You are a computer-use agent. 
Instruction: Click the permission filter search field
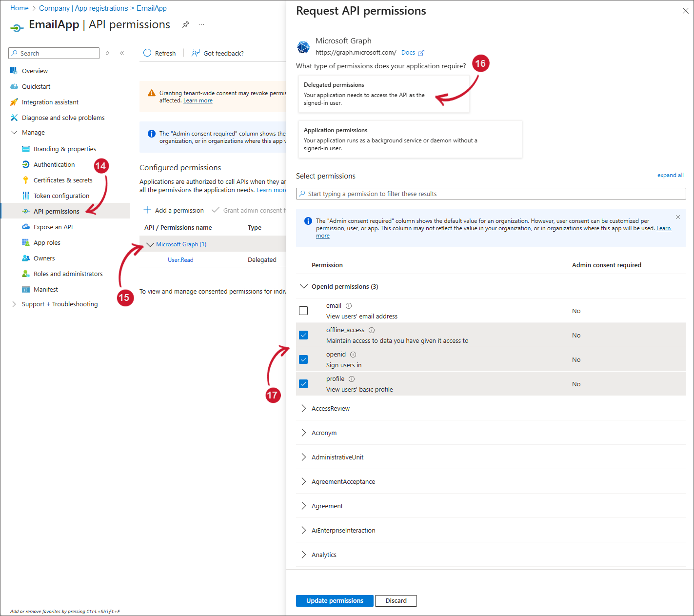click(491, 194)
